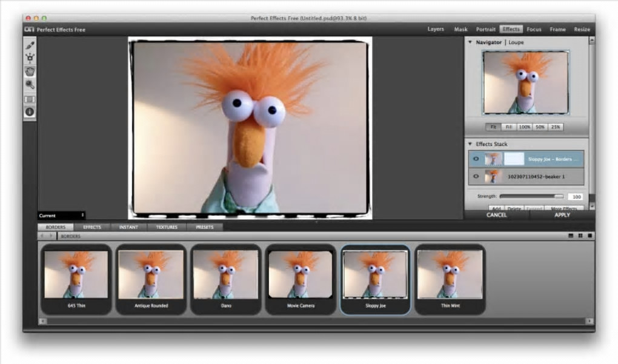The height and width of the screenshot is (364, 618).
Task: Set navigator zoom to Fit
Action: (x=493, y=127)
